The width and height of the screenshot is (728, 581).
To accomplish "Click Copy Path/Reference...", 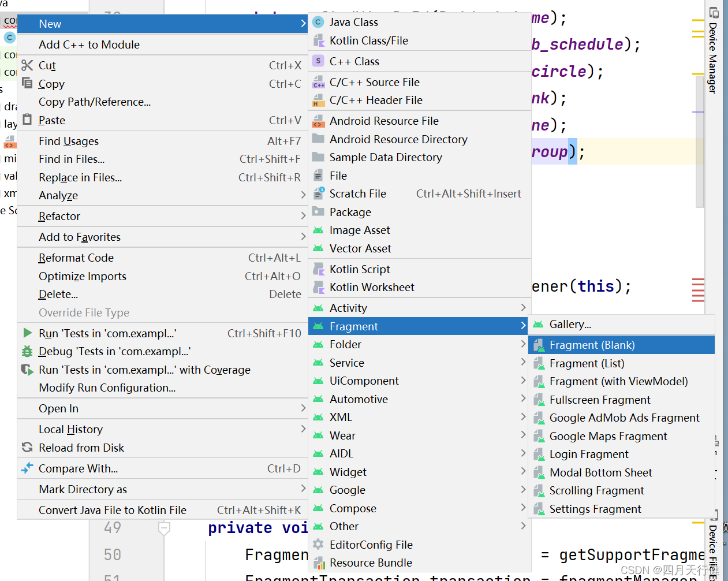I will (162, 102).
